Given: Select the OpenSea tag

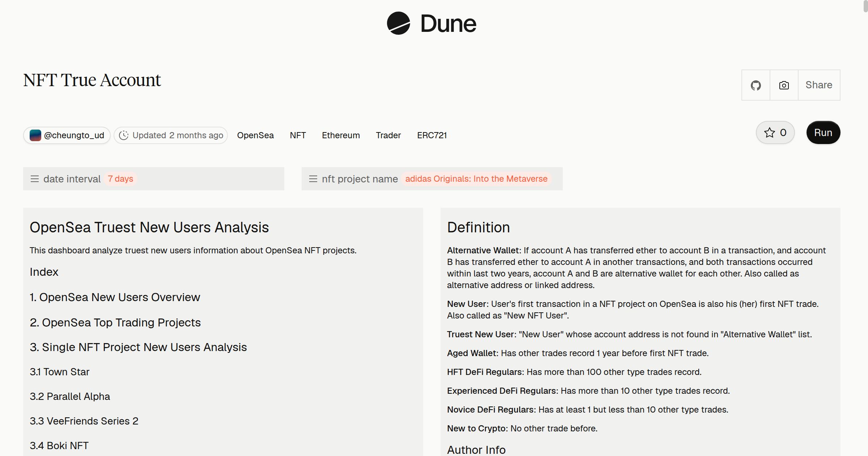Looking at the screenshot, I should click(255, 135).
